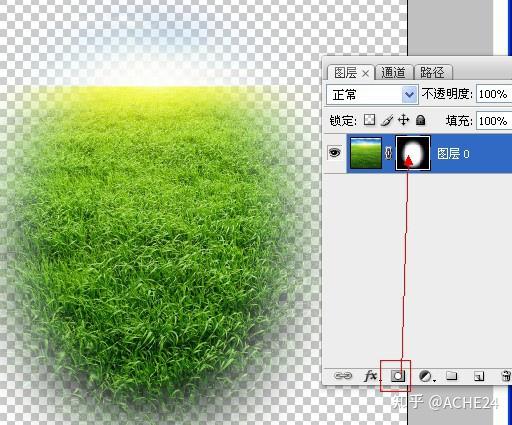Toggle lock transparent pixels
Viewport: 512px width, 425px height.
(x=369, y=120)
